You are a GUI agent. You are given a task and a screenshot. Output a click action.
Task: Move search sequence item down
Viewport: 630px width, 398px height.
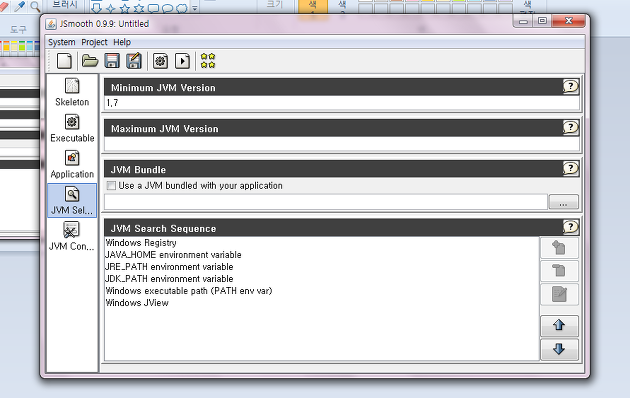click(x=559, y=349)
